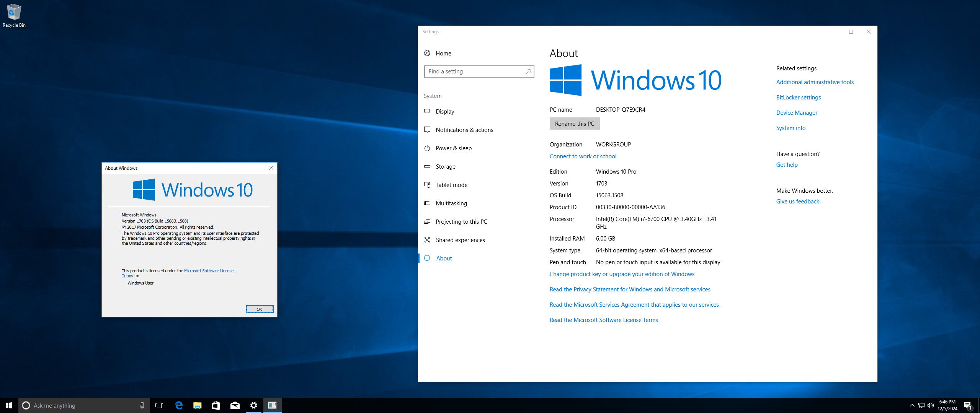
Task: Click the Installed RAM value 6.00 GB
Action: 605,238
